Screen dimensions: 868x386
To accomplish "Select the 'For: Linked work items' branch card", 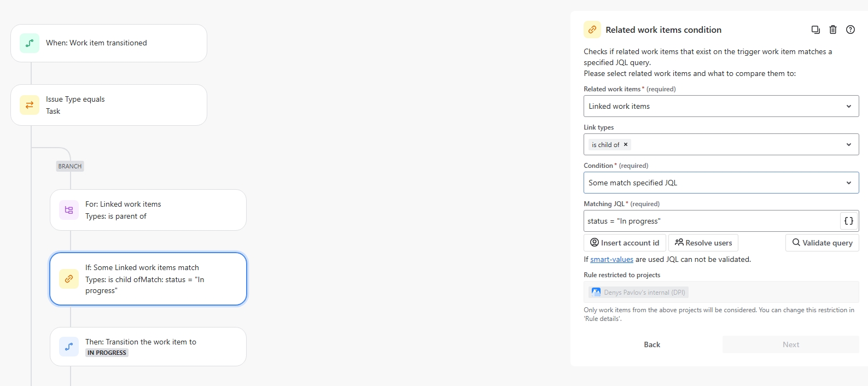I will [148, 210].
